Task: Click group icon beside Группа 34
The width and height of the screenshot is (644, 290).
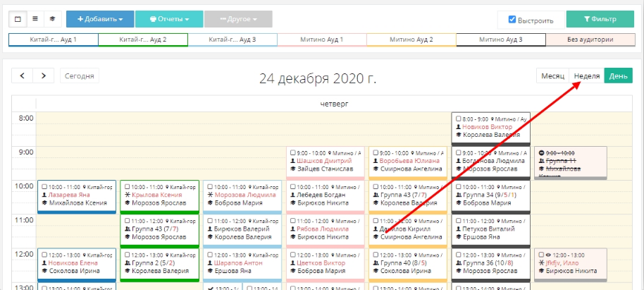Action: 459,195
